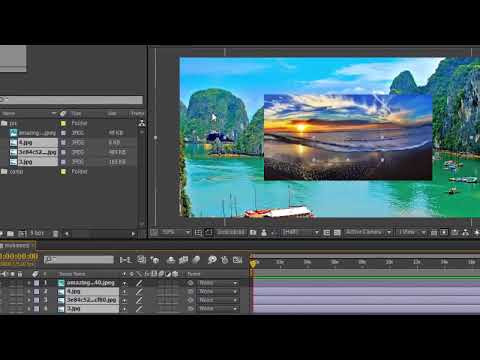This screenshot has width=480, height=360.
Task: Click the Type column header in Project panel
Action: [x=76, y=114]
